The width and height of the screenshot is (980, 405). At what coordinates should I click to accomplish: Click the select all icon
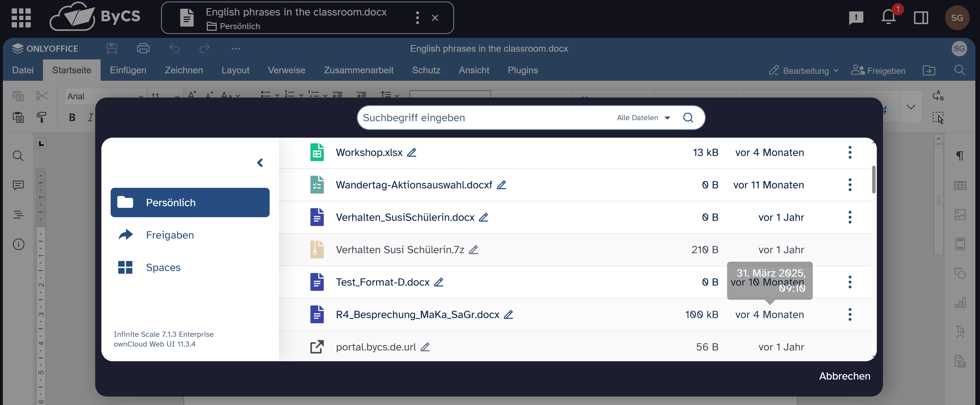(938, 118)
